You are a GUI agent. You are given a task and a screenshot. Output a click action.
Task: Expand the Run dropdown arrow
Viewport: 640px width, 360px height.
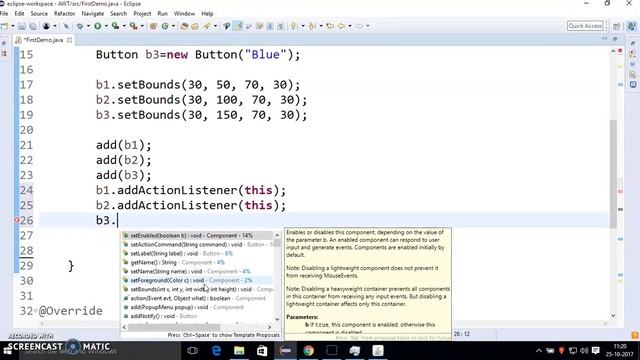106,26
